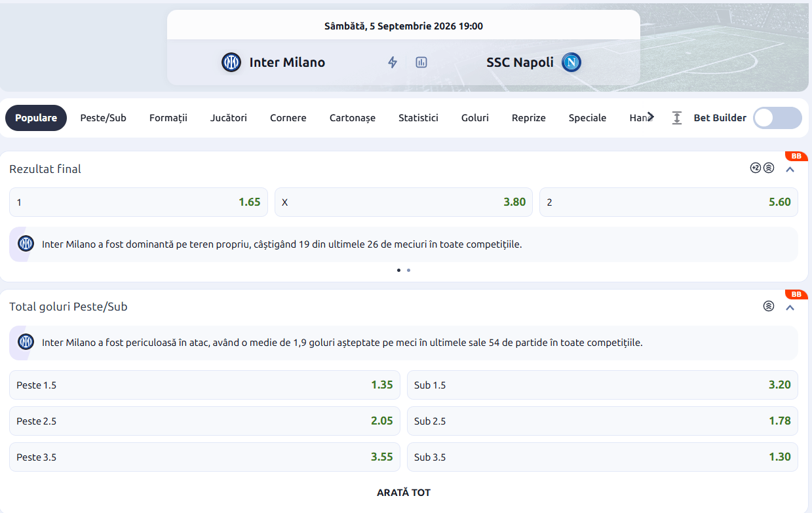The height and width of the screenshot is (513, 812).
Task: Switch to the Reprize tab
Action: (x=529, y=118)
